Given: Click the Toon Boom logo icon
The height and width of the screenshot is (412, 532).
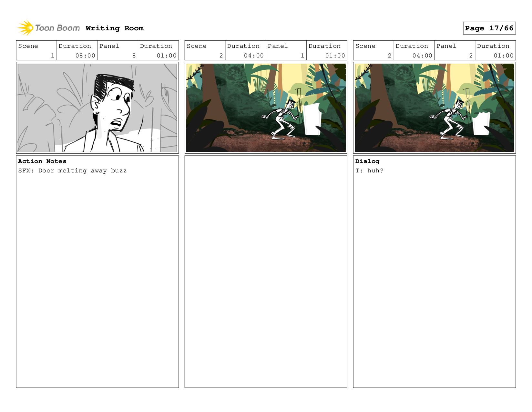Looking at the screenshot, I should pyautogui.click(x=26, y=28).
